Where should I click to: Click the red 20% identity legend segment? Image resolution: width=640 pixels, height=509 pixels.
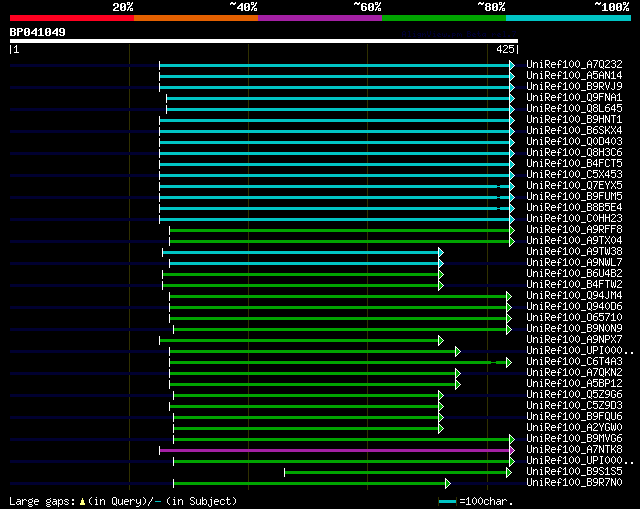tap(72, 18)
